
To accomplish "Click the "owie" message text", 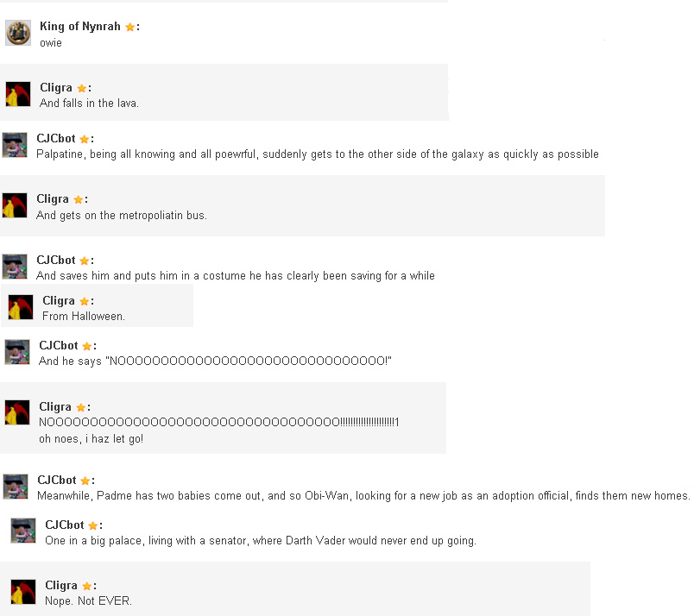I will [51, 43].
